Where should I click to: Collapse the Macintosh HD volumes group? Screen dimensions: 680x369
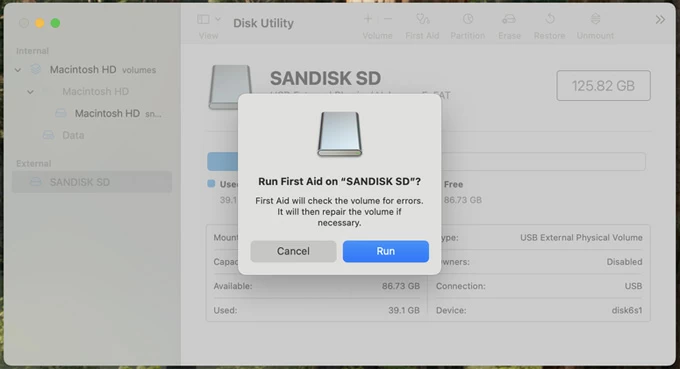18,70
